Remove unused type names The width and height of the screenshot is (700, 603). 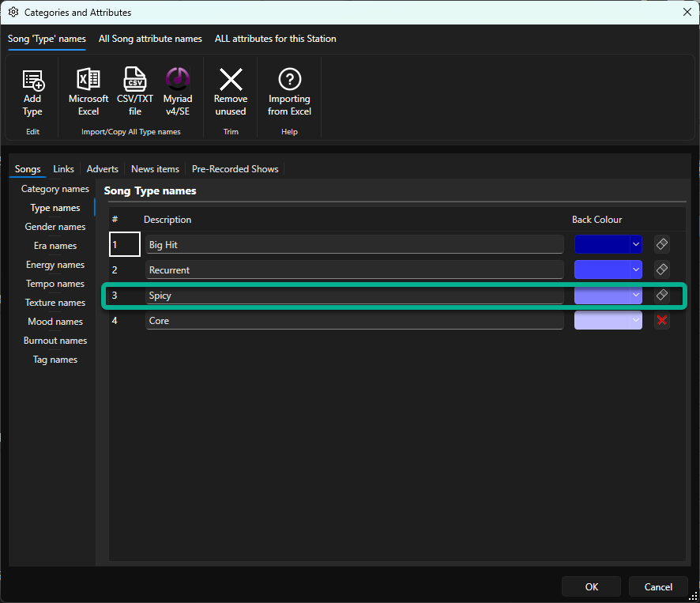click(231, 92)
